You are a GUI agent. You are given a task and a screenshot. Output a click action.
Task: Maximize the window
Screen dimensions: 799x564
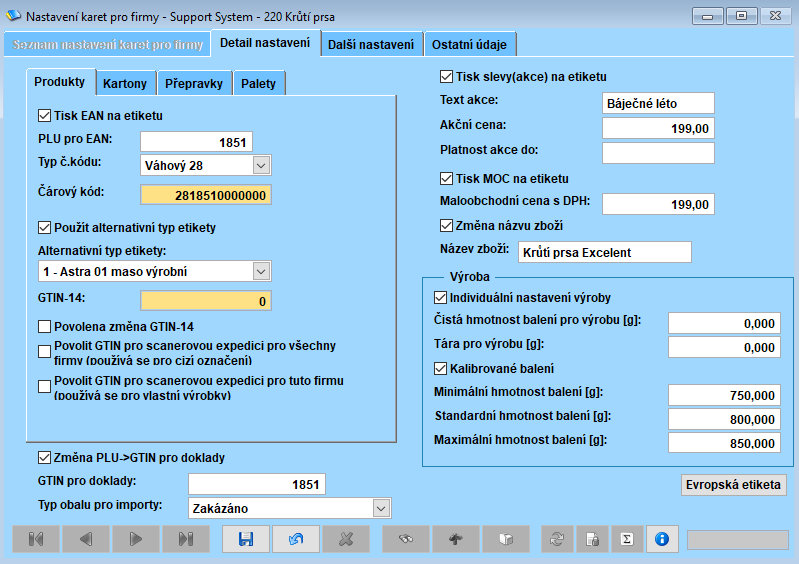pos(741,16)
